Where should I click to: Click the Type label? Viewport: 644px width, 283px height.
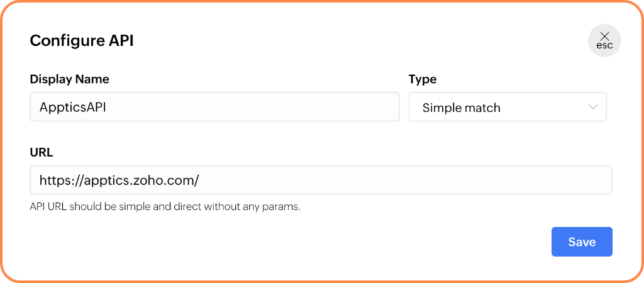[x=423, y=79]
